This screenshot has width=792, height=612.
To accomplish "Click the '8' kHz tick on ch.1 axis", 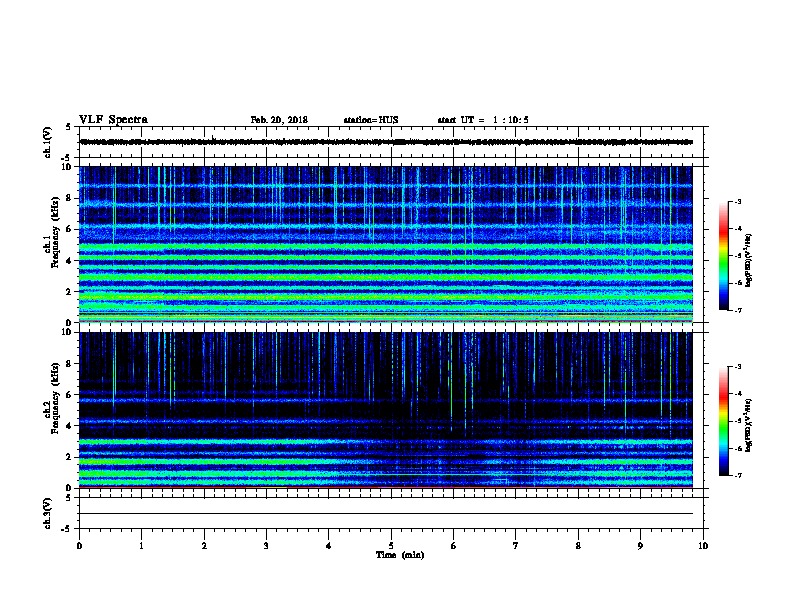I will click(x=69, y=198).
